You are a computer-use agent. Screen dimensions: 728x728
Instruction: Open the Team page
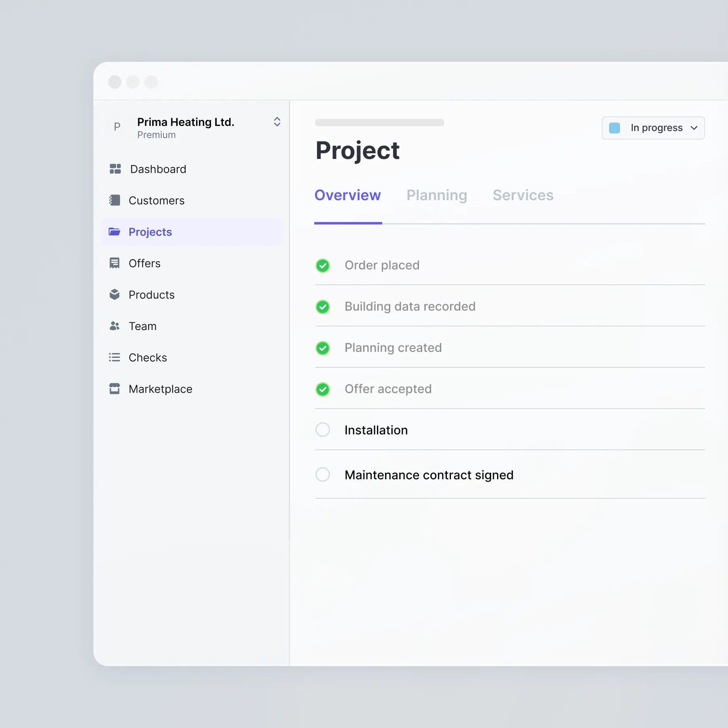[x=192, y=326]
